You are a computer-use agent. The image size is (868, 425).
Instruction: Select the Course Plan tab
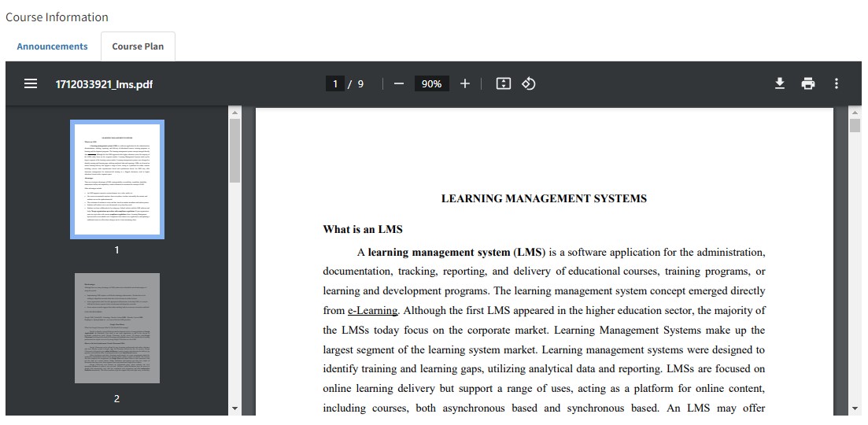[x=138, y=46]
